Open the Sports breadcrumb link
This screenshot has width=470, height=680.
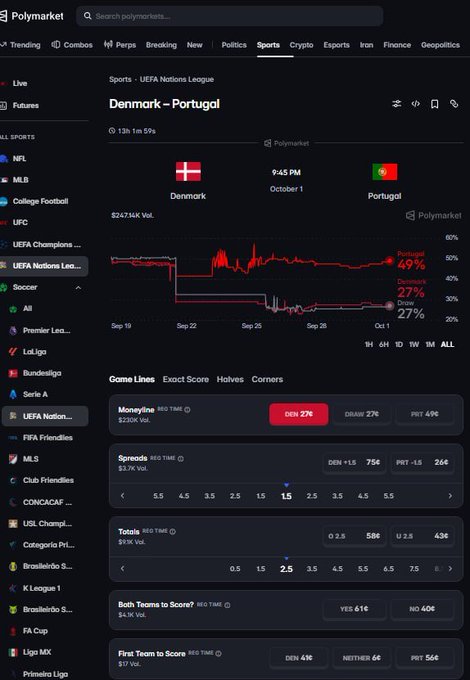(120, 79)
